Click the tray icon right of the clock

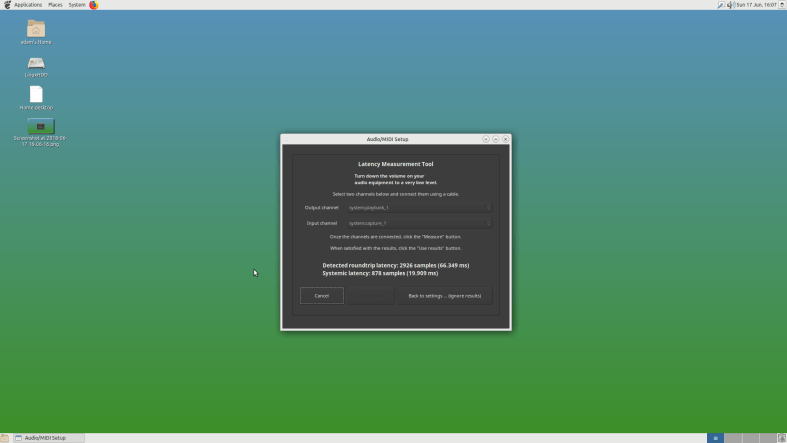tap(781, 5)
